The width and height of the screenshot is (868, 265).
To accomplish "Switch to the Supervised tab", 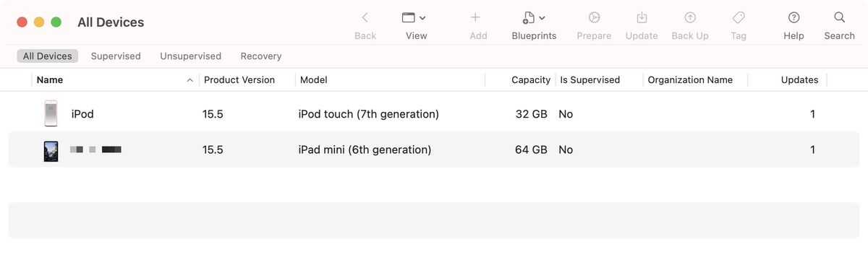I will pyautogui.click(x=116, y=56).
